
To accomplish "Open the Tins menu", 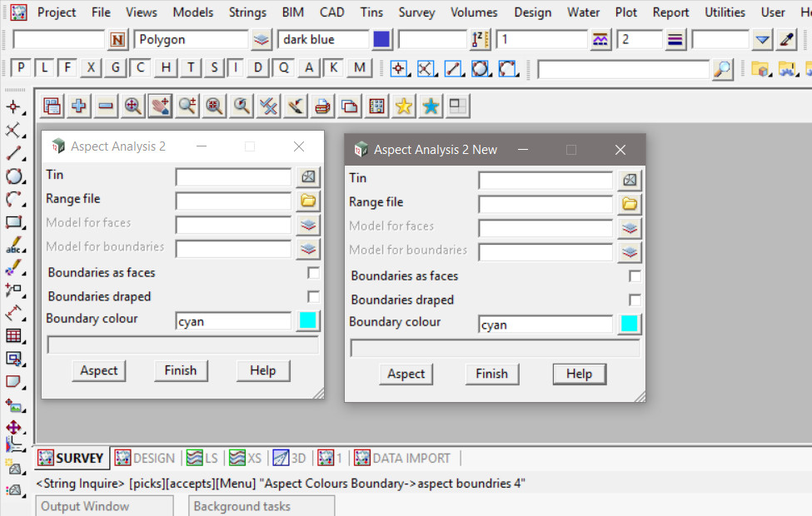I will [x=371, y=12].
